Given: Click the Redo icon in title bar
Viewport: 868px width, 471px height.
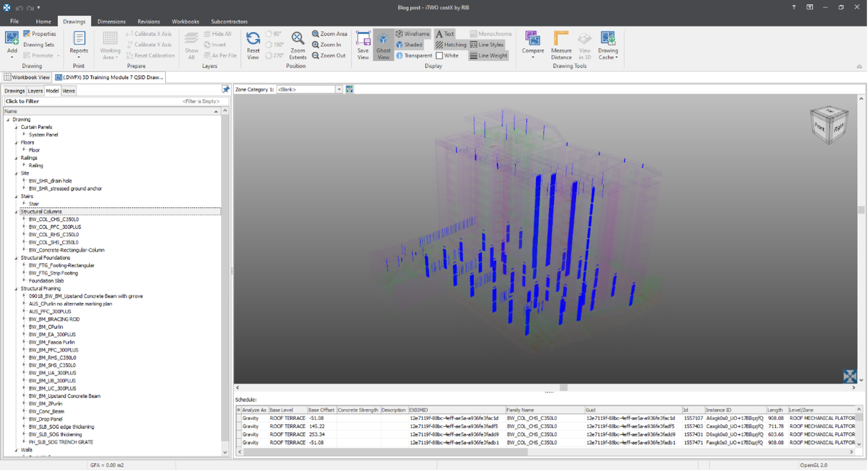Looking at the screenshot, I should click(30, 7).
